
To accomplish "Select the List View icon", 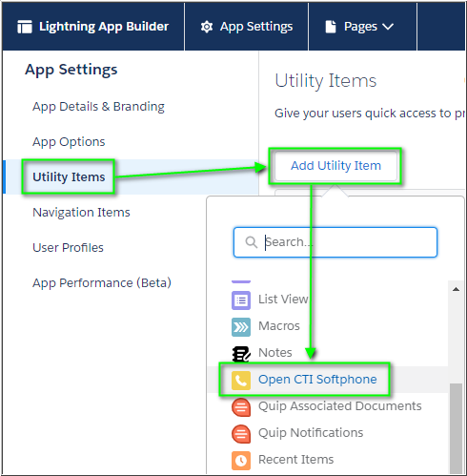I will pos(241,300).
